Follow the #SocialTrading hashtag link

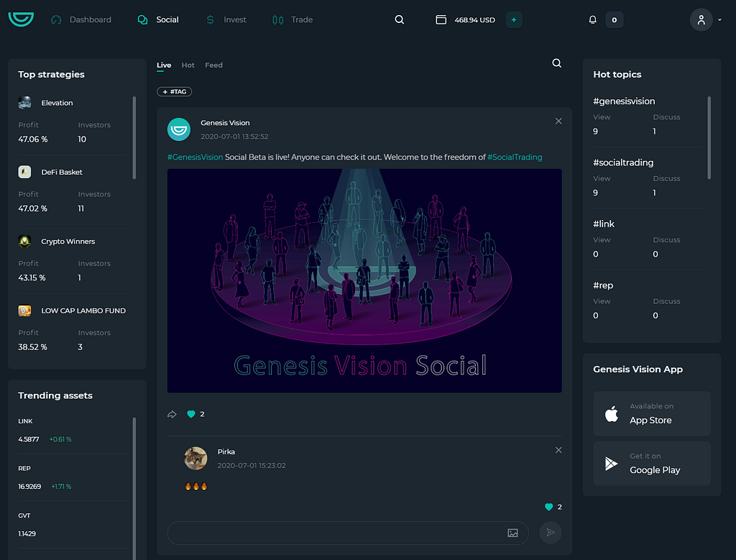[515, 157]
